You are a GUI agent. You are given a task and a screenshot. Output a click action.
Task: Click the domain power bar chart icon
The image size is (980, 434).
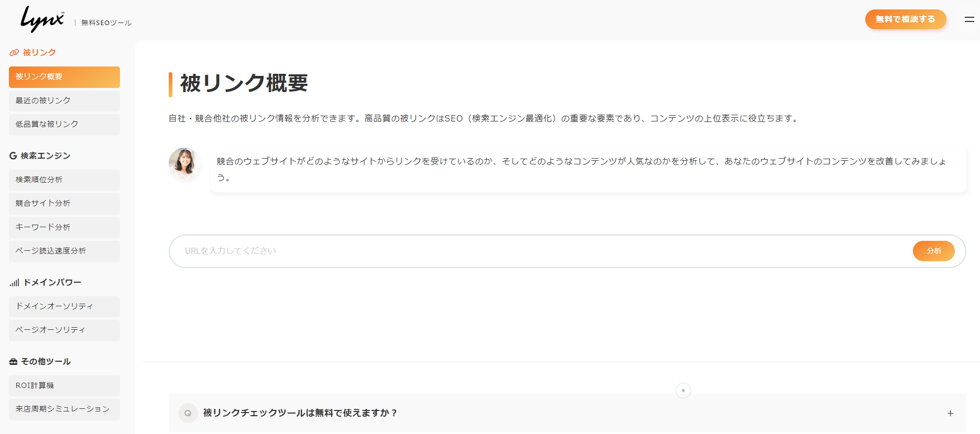[14, 283]
